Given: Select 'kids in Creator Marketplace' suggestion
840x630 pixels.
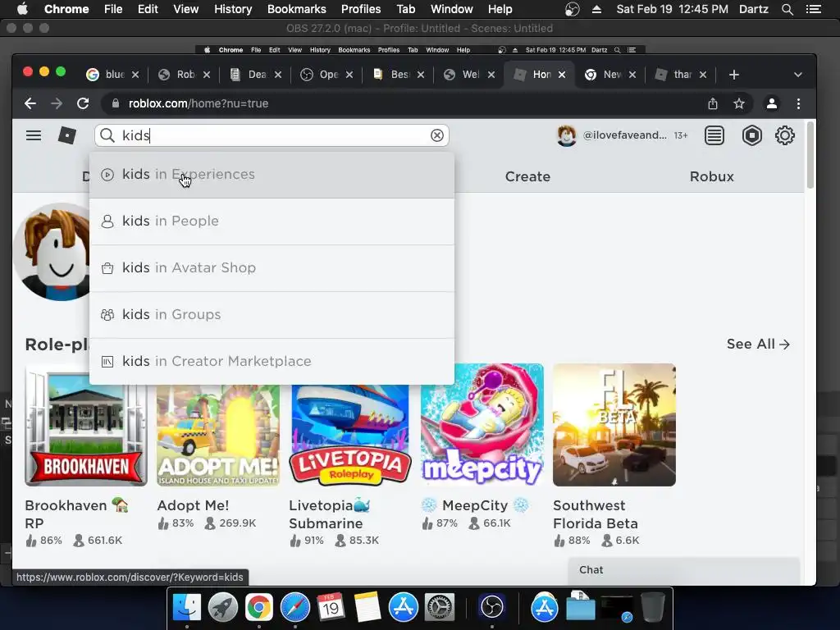Looking at the screenshot, I should [x=272, y=361].
